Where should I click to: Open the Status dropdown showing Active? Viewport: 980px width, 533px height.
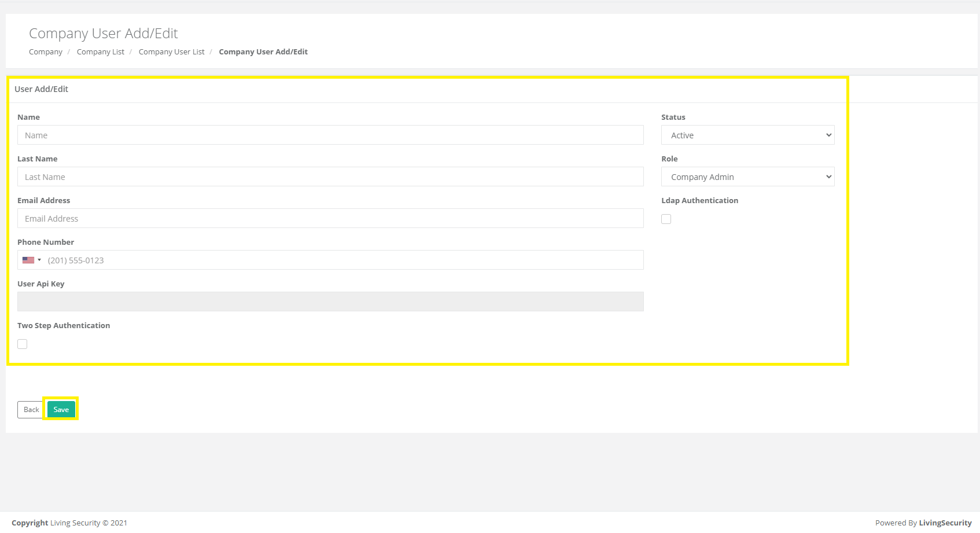[x=747, y=135]
